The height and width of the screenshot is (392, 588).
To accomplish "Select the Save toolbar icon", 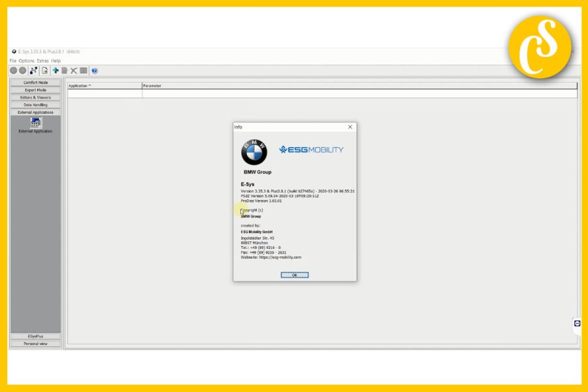I will pyautogui.click(x=64, y=70).
